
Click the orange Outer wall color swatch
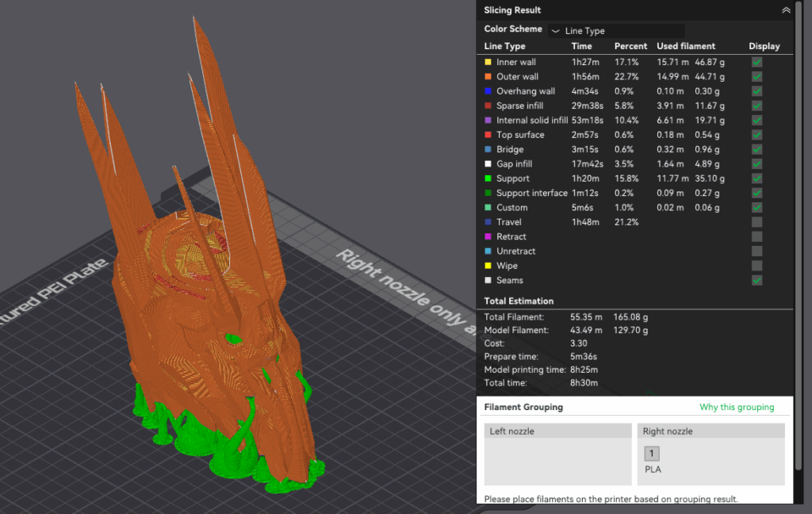[488, 77]
